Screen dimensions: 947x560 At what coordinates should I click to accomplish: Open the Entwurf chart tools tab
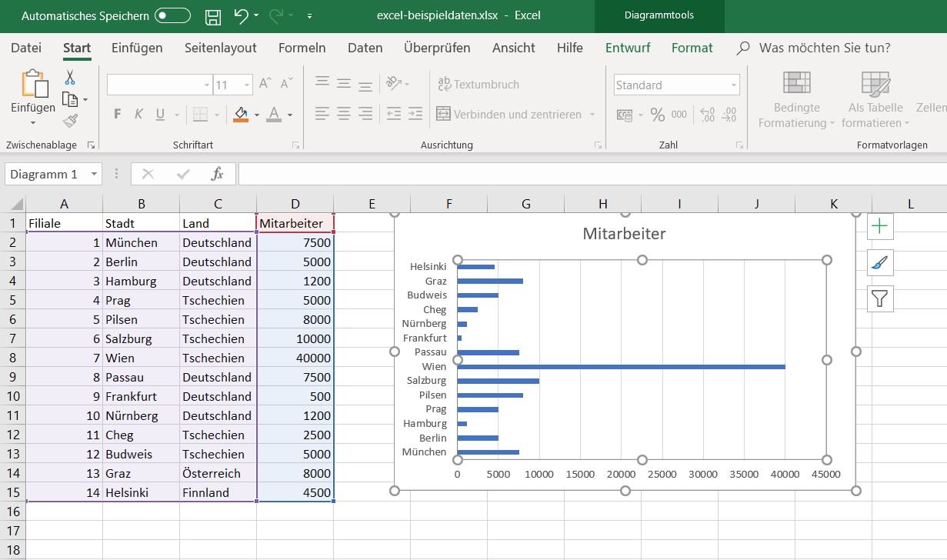click(x=627, y=48)
